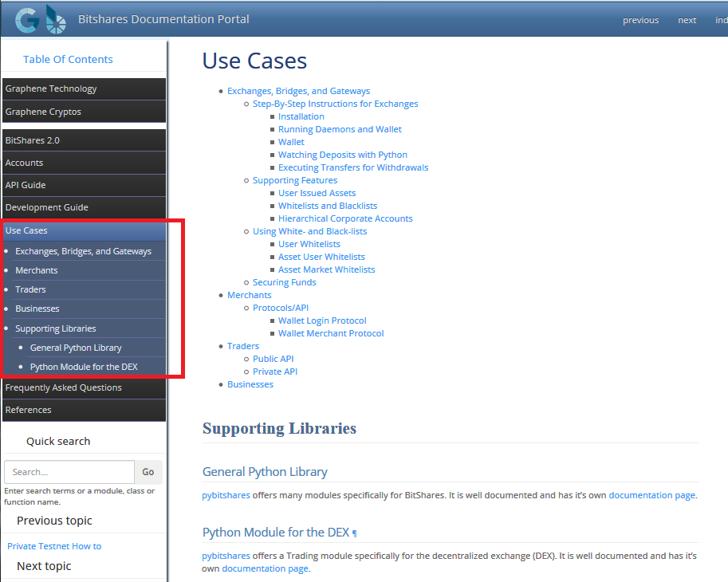Open User Whitelists link

click(309, 244)
